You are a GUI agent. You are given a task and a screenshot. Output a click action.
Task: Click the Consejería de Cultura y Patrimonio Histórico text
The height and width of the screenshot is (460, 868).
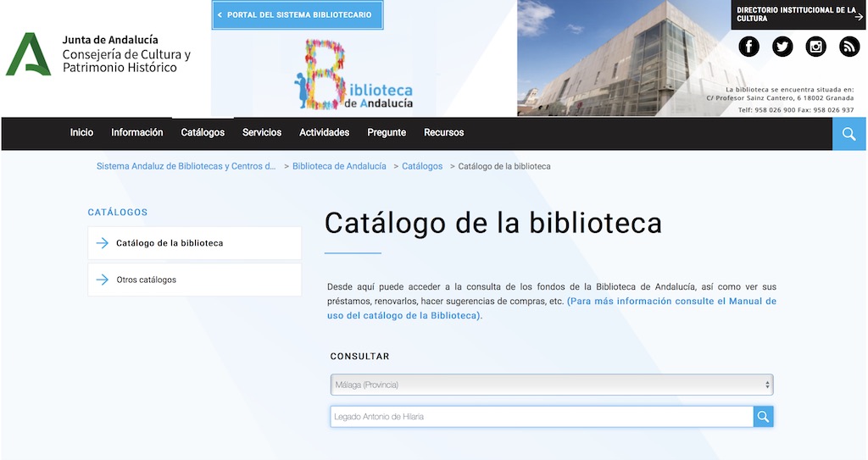click(126, 61)
